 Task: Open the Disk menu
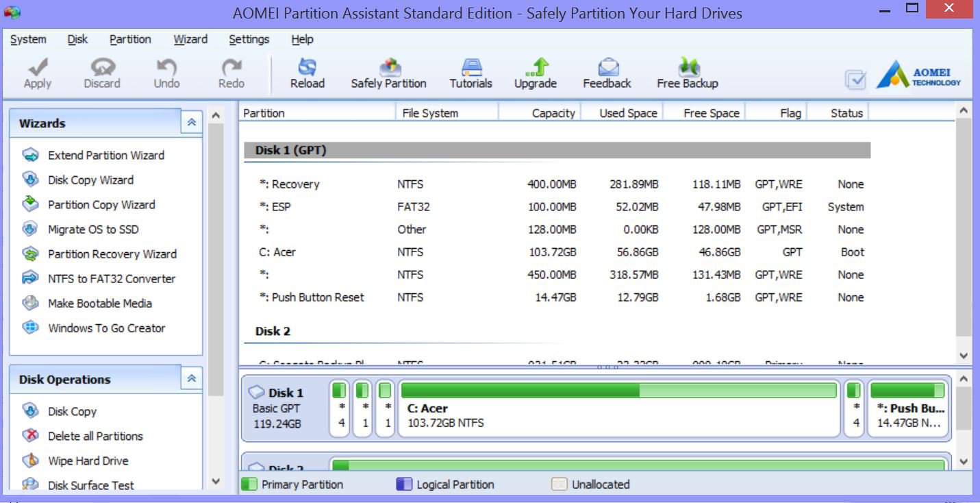[x=77, y=40]
